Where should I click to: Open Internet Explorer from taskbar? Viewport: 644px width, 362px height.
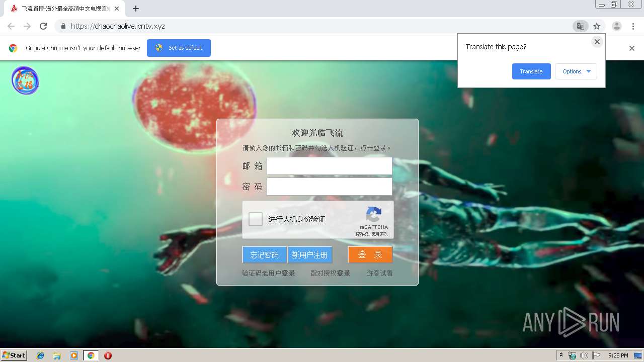40,355
